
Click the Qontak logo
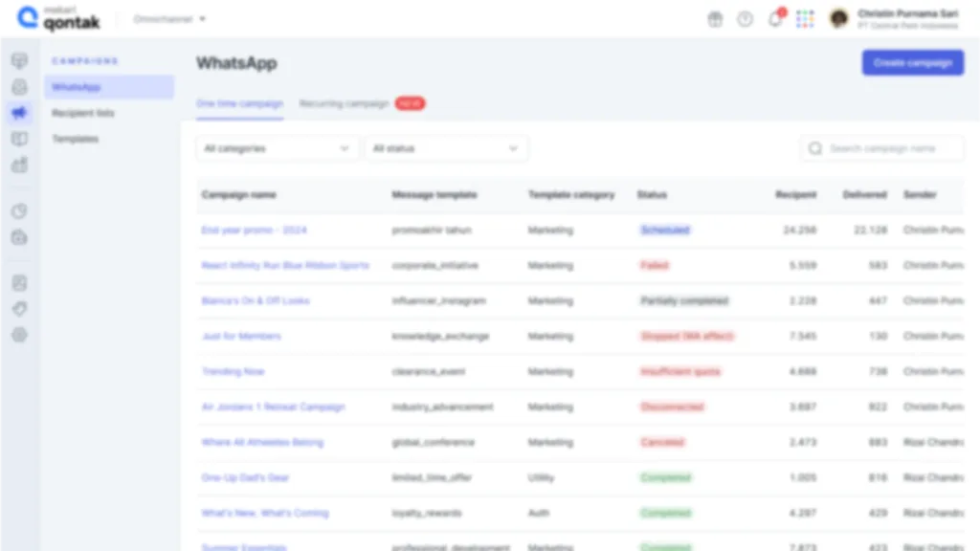click(x=59, y=19)
